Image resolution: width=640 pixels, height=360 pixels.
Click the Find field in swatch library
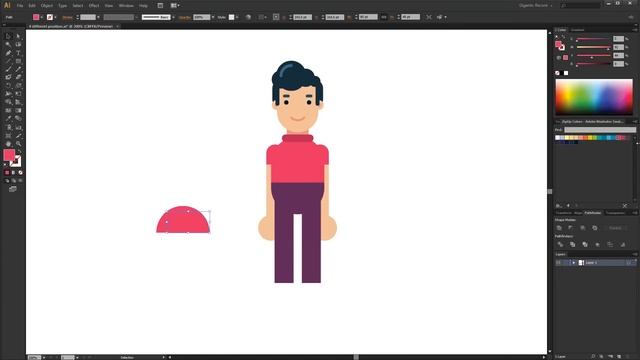(x=600, y=130)
